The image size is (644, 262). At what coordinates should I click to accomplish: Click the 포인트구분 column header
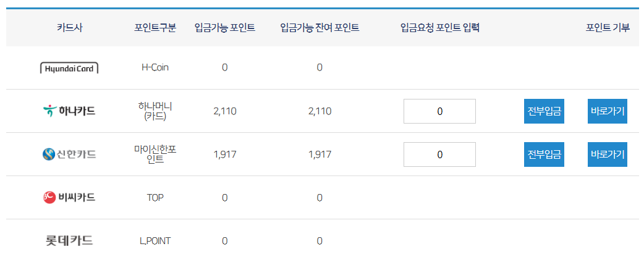coord(155,28)
